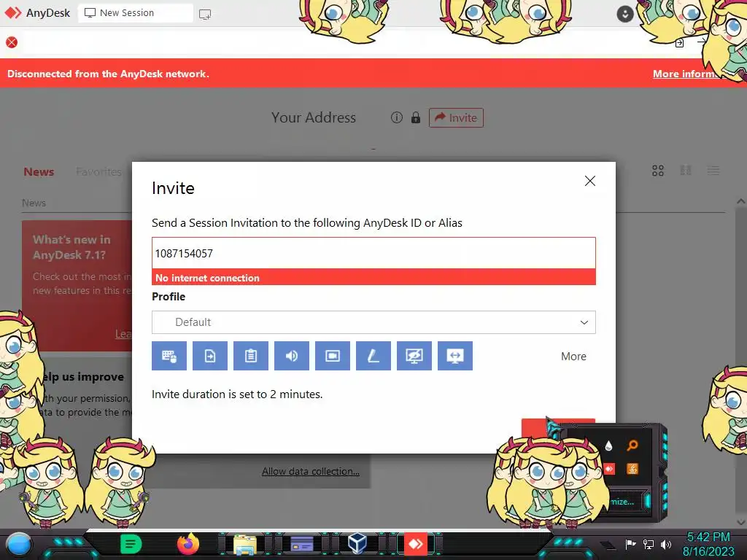Toggle file transfer permission icon

tap(210, 356)
